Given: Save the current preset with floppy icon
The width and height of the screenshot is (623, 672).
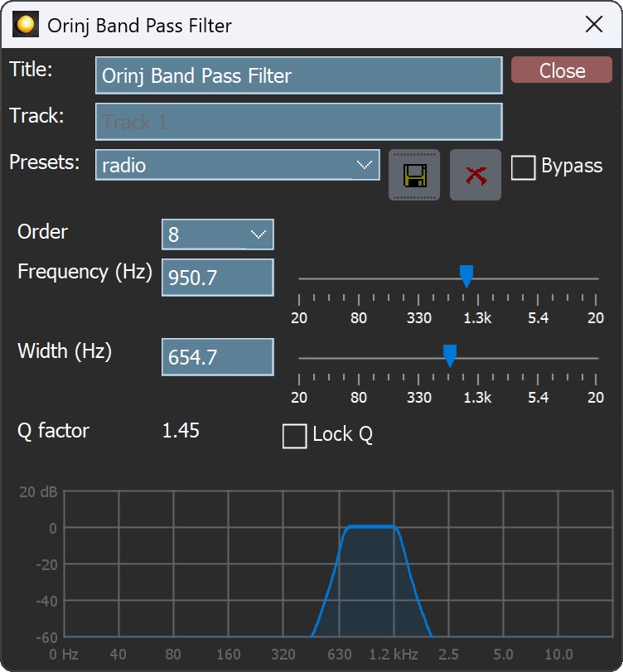Looking at the screenshot, I should pos(414,176).
